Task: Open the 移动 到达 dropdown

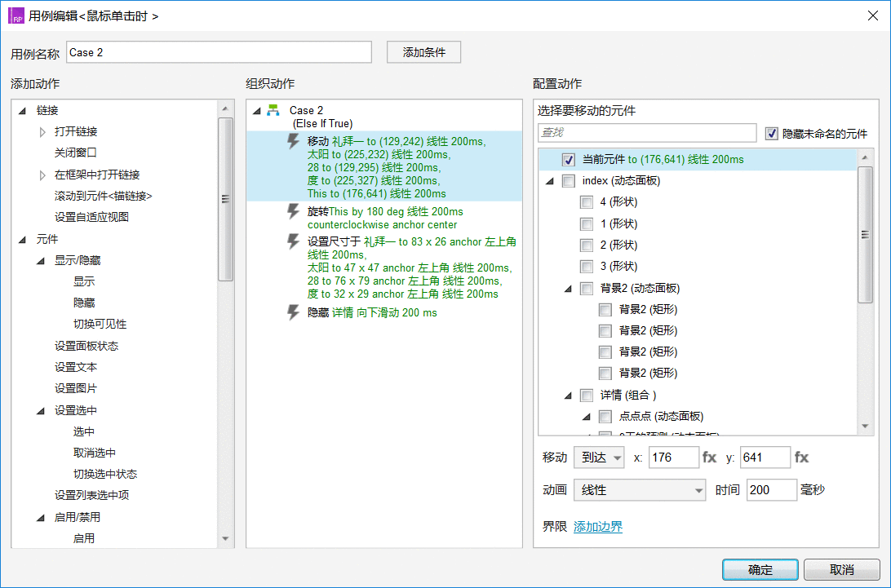Action: click(x=599, y=458)
